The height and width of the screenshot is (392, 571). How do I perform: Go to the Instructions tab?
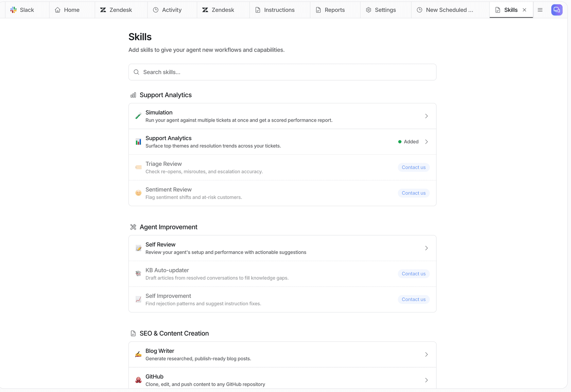[279, 10]
